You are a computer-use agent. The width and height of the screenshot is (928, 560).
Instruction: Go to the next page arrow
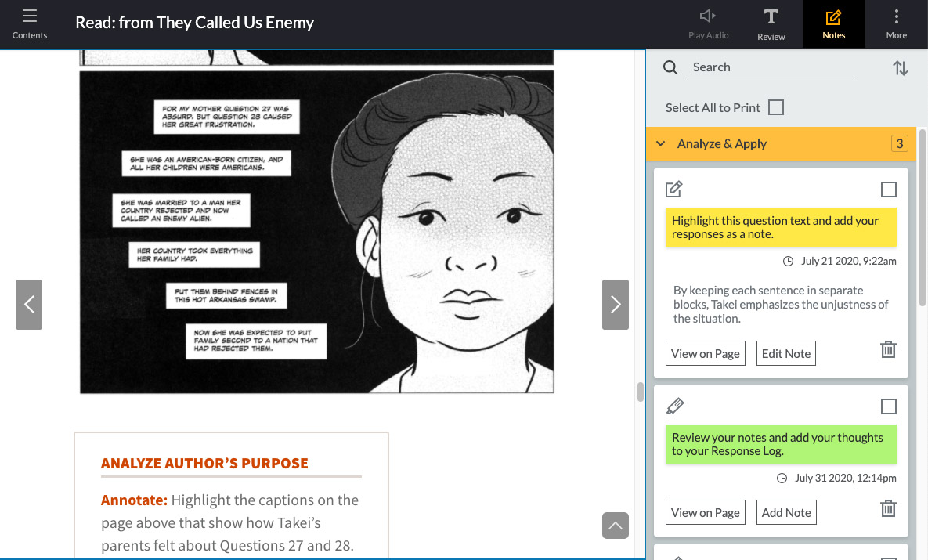pos(616,304)
